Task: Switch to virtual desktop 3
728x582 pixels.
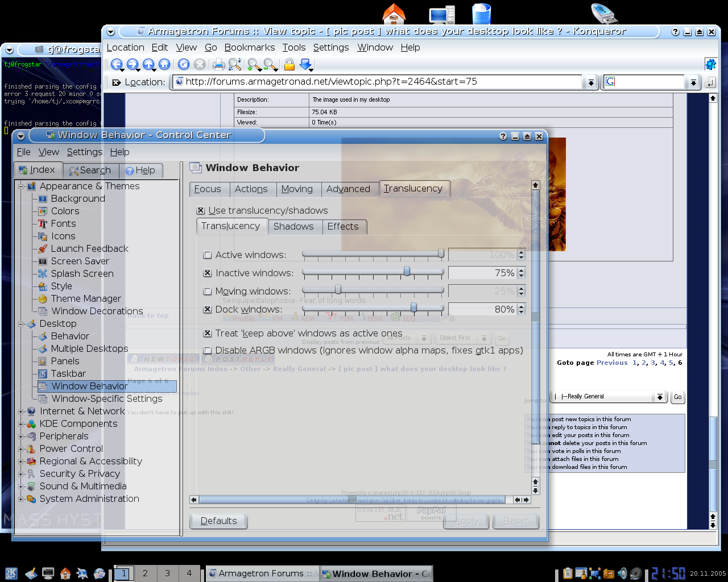Action: click(x=167, y=573)
